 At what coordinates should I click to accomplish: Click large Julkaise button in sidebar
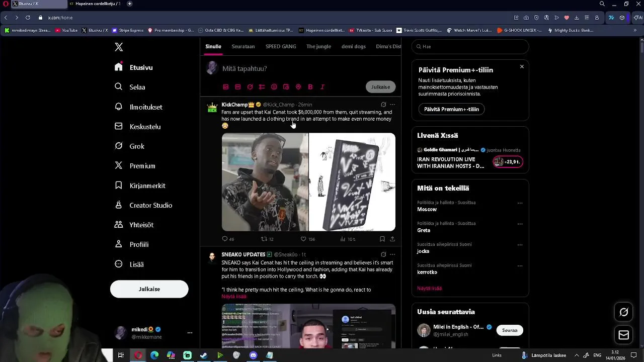point(149,289)
